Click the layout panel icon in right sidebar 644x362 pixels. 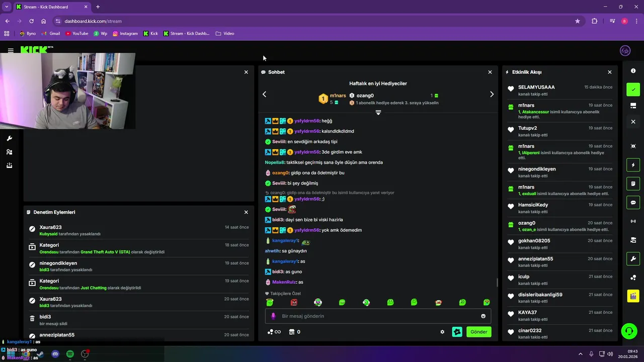633,106
